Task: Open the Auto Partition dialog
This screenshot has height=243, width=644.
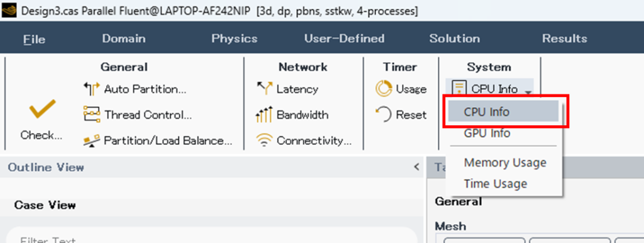Action: [x=145, y=89]
